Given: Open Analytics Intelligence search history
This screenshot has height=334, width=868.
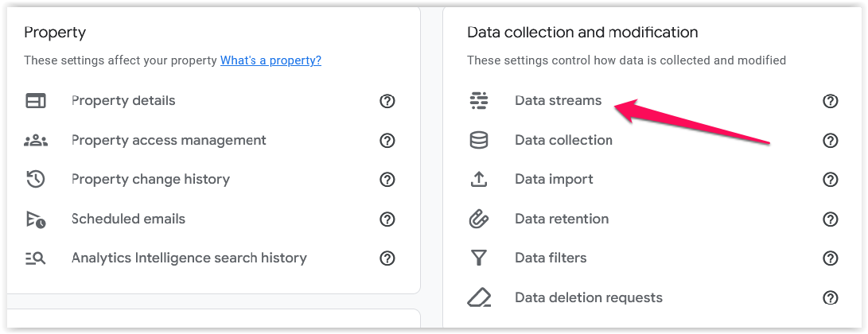Looking at the screenshot, I should 189,258.
